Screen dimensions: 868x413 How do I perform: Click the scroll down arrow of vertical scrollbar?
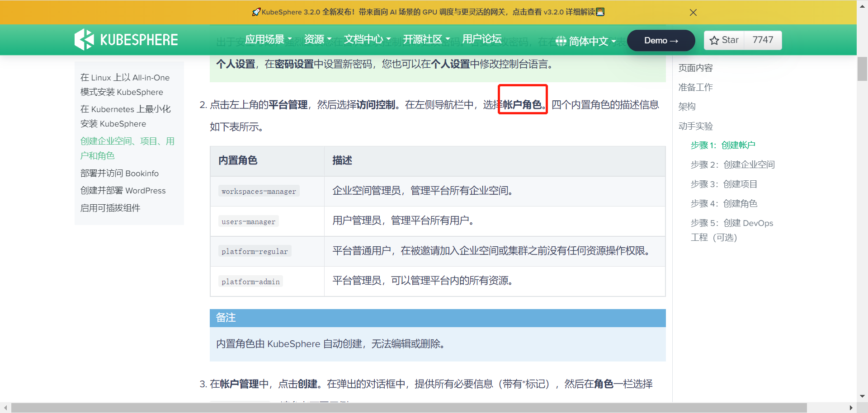(x=862, y=396)
